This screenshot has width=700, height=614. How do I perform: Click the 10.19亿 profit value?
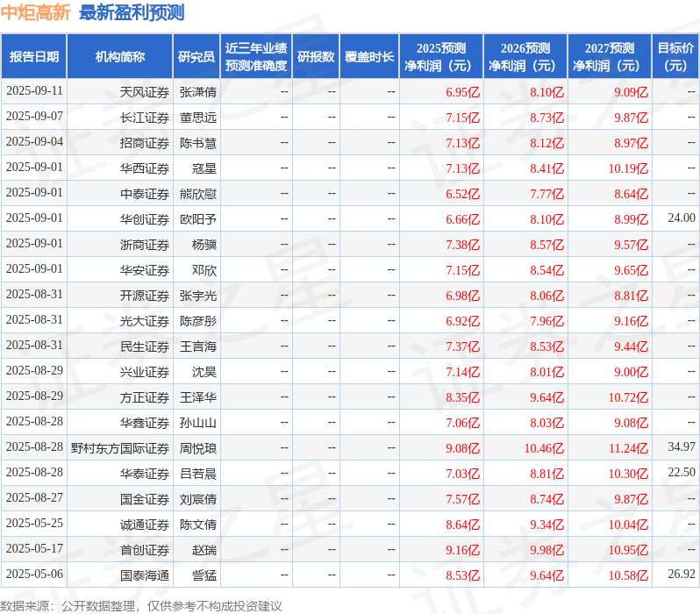coord(628,168)
